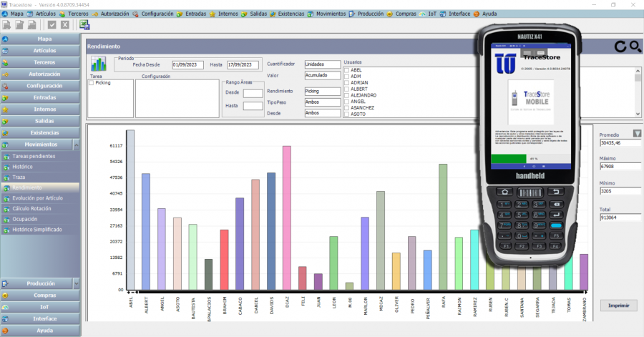
Task: Click the magnifying glass search icon
Action: 635,47
